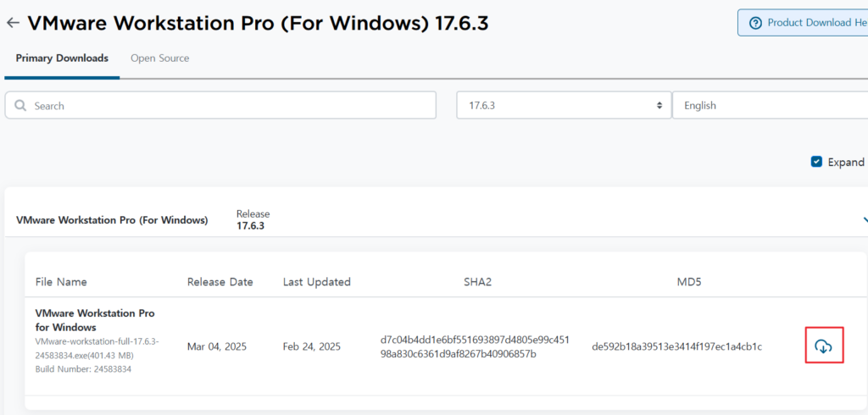Click the question mark help icon

click(755, 23)
